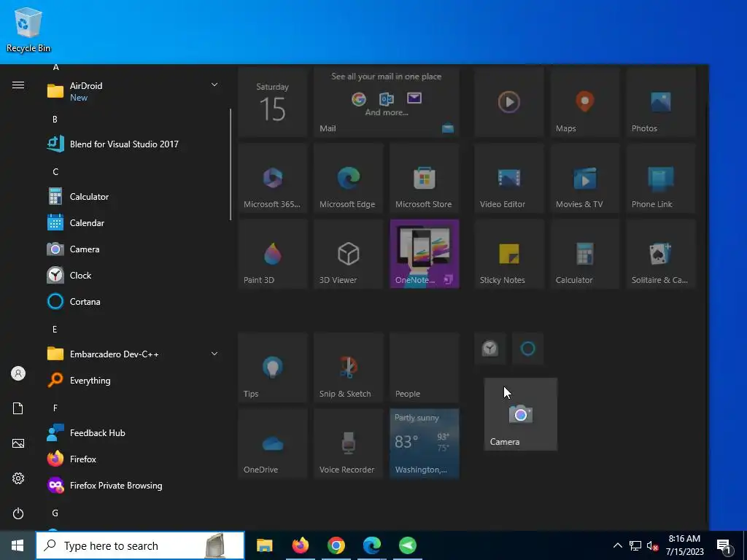Screen dimensions: 747x560
Task: Open the Documents shortcut in Start sidebar
Action: pyautogui.click(x=18, y=408)
